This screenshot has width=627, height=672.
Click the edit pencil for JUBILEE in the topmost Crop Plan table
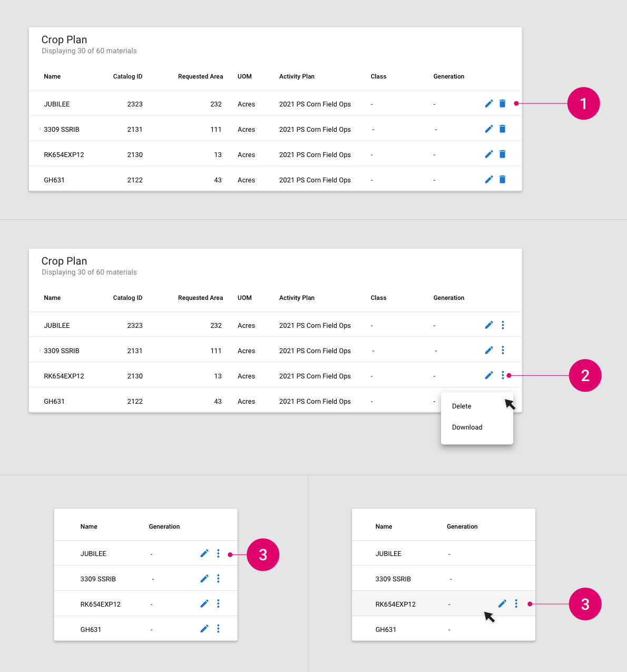(489, 103)
